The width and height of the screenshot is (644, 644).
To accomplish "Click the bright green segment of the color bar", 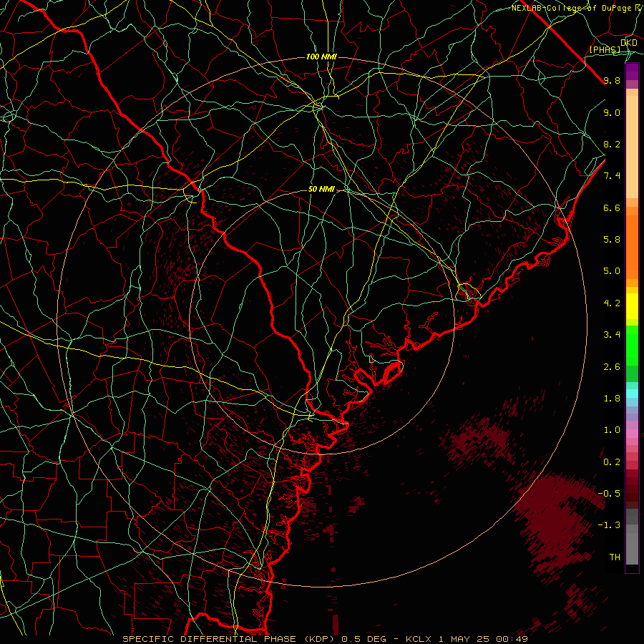I will coord(632,345).
